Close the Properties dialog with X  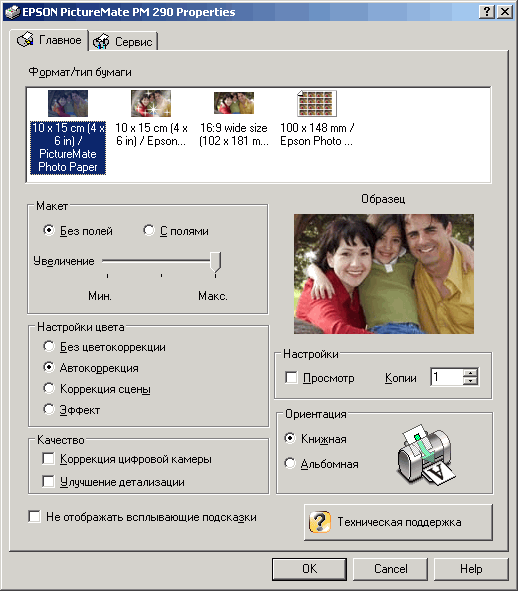[505, 12]
